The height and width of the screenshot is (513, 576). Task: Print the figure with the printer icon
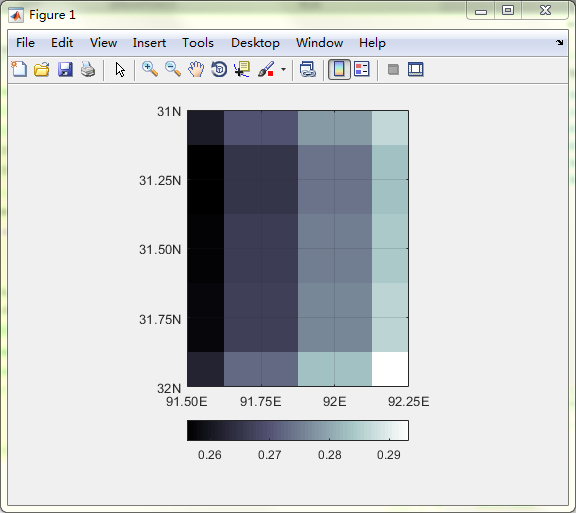pos(88,69)
